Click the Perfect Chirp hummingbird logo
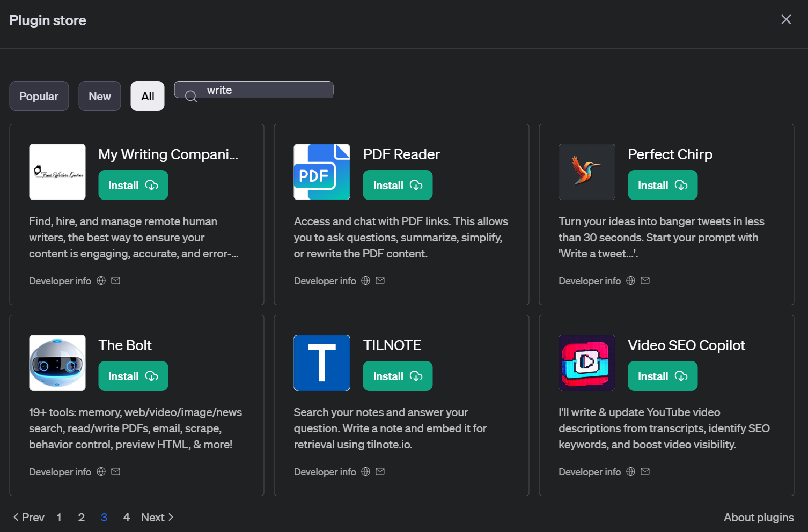This screenshot has width=808, height=532. 586,172
